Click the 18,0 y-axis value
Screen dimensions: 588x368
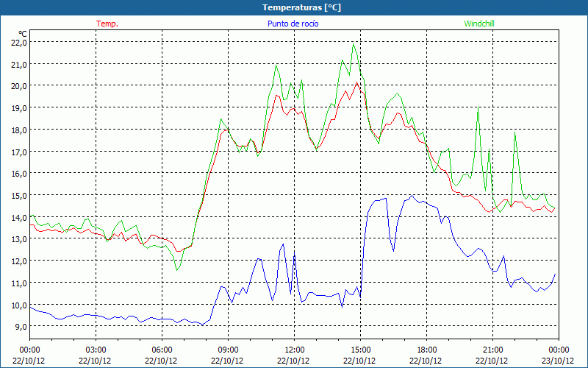[19, 130]
